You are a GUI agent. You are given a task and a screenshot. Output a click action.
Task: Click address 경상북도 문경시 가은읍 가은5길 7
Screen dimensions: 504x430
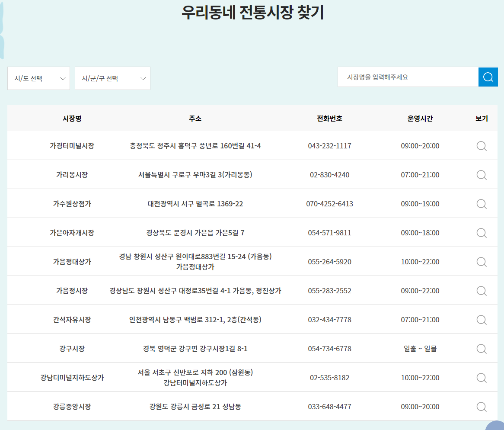click(195, 233)
